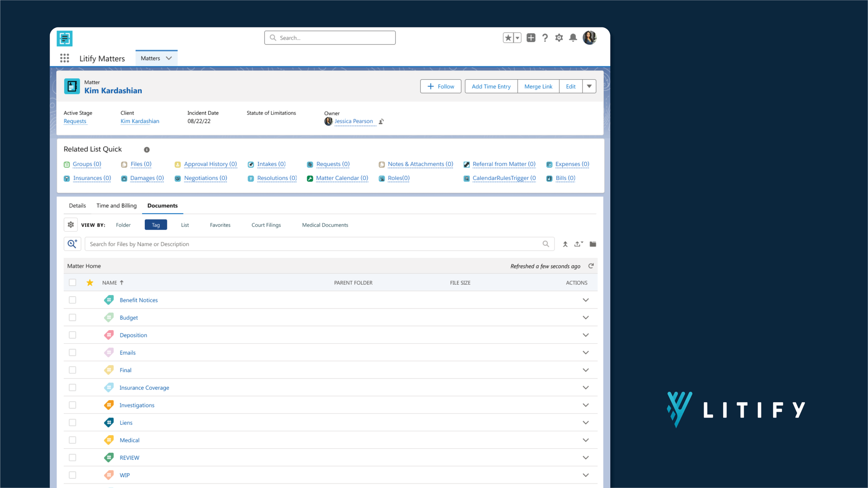This screenshot has width=868, height=488.
Task: Expand actions for Emails row
Action: [x=586, y=353]
